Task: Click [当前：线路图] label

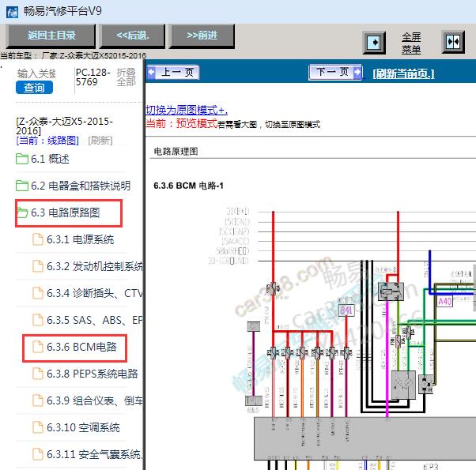Action: tap(47, 141)
